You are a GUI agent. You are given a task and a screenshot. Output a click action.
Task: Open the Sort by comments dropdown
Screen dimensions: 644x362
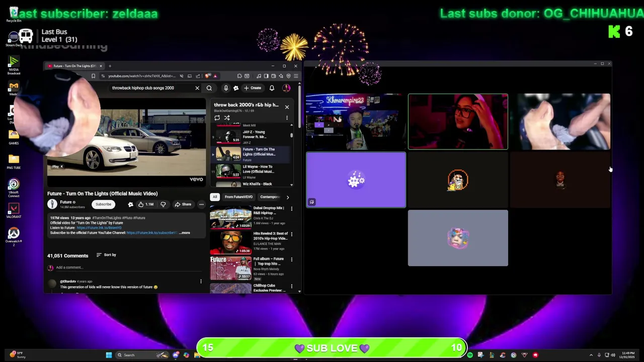(106, 255)
